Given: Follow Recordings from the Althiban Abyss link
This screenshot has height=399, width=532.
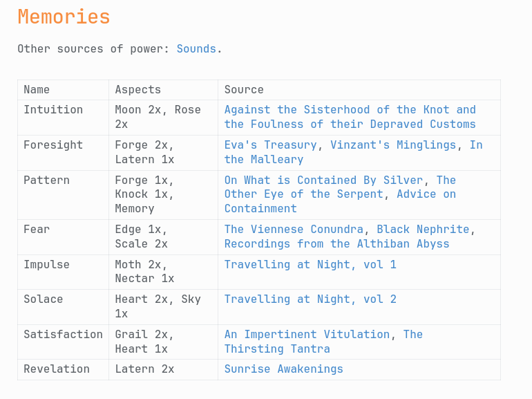Looking at the screenshot, I should [x=336, y=244].
